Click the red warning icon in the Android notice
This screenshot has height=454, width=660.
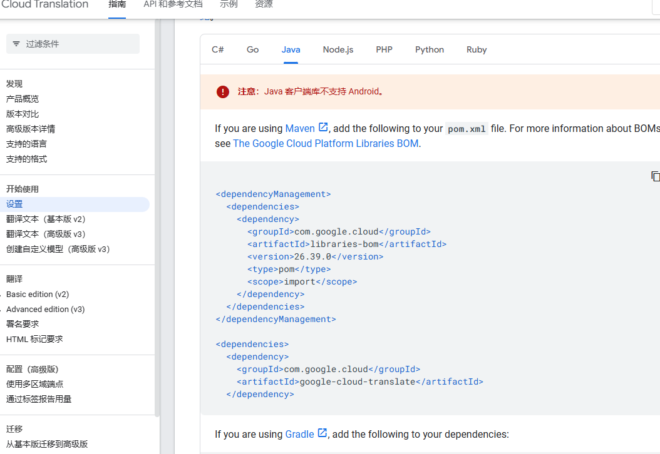(223, 92)
